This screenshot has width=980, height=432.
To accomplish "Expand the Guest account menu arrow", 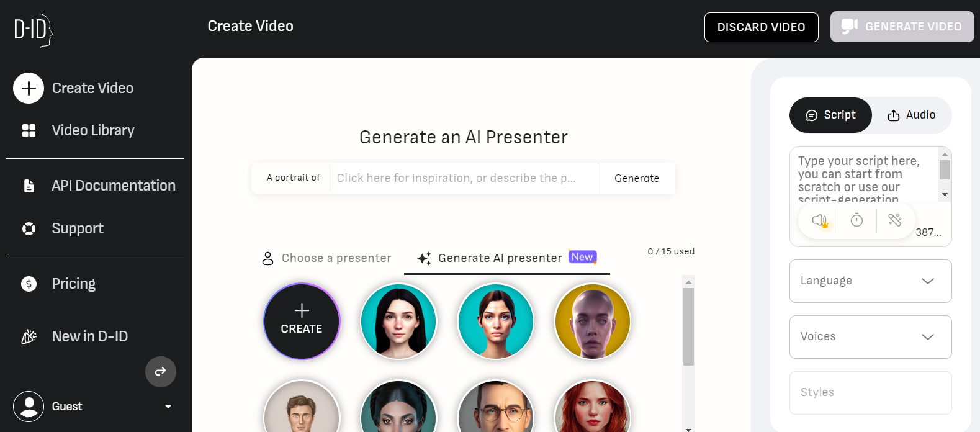I will pyautogui.click(x=168, y=407).
